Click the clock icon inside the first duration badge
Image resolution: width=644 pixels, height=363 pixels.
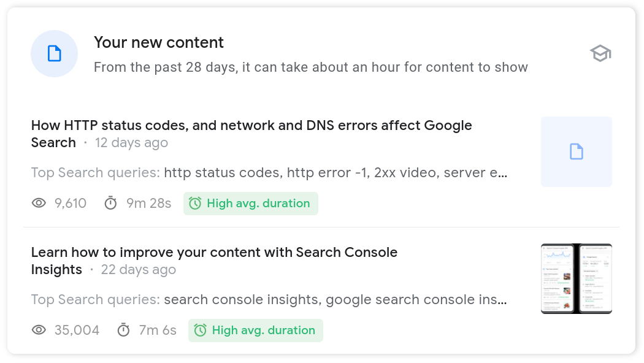pos(197,203)
